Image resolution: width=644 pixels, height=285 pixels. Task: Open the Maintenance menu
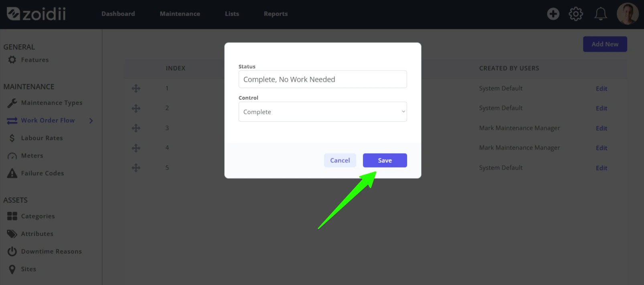point(180,14)
